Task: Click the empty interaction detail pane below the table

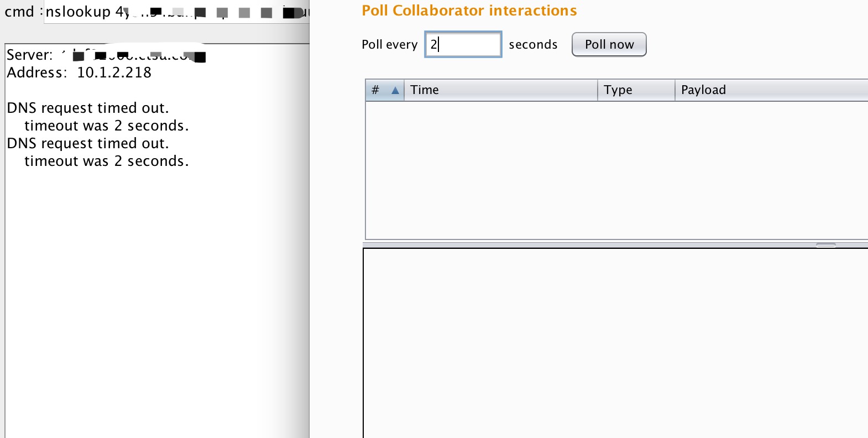Action: 615,343
